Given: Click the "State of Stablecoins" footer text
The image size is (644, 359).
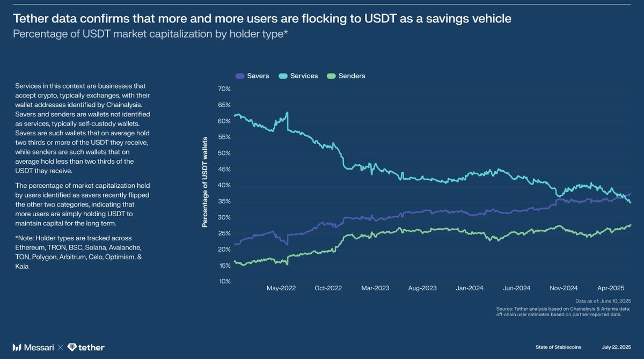Looking at the screenshot, I should [x=558, y=348].
